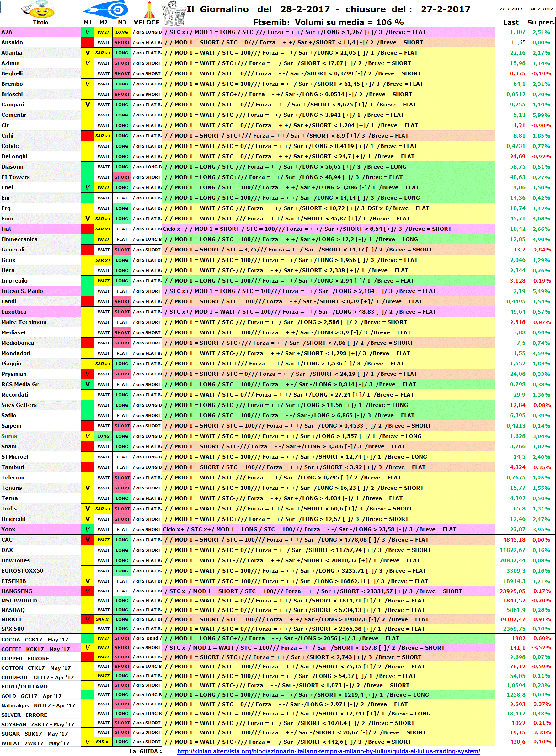The image size is (556, 756).
Task: Click the 'SAR x-' M2 cell in the NIKKEI row
Action: tap(103, 619)
